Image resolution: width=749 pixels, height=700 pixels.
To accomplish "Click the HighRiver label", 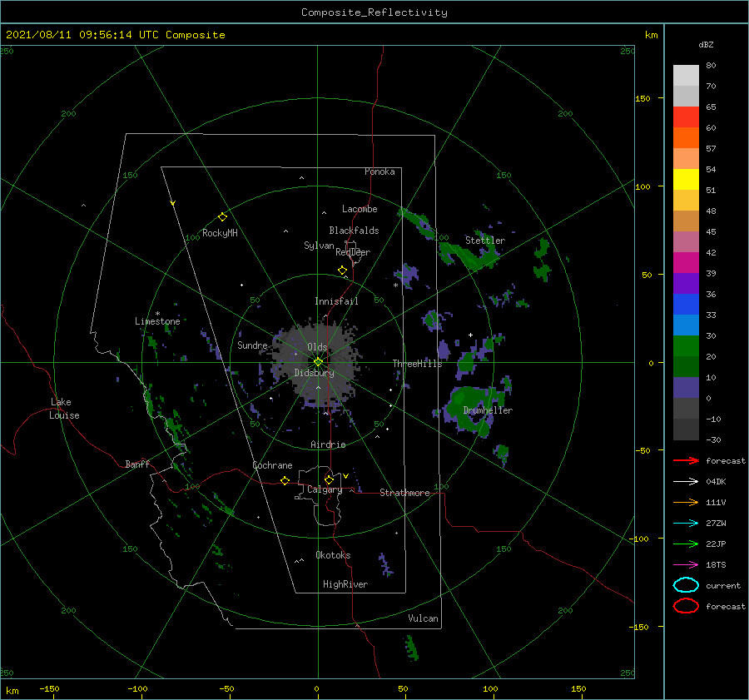I will pyautogui.click(x=345, y=584).
